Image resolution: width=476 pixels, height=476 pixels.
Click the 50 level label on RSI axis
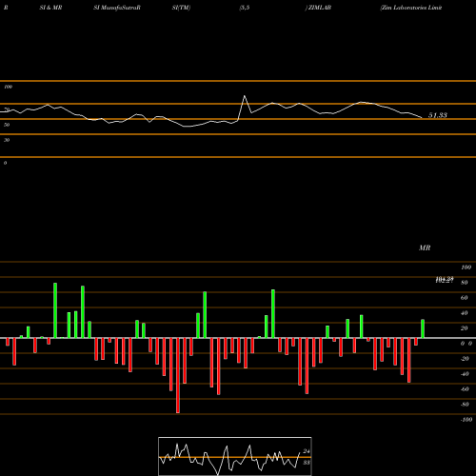(x=7, y=125)
